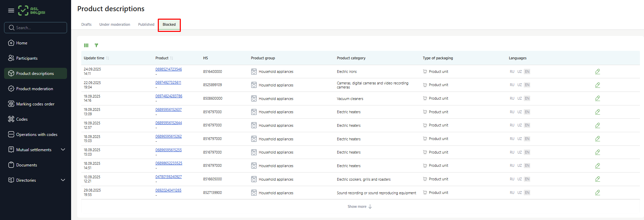Viewport: 644px width, 220px height.
Task: Edit the Sound recording equipment row
Action: (597, 193)
